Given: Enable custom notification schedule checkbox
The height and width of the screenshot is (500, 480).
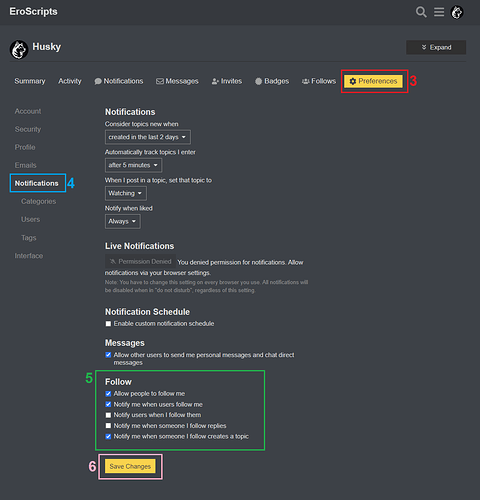Looking at the screenshot, I should point(108,324).
